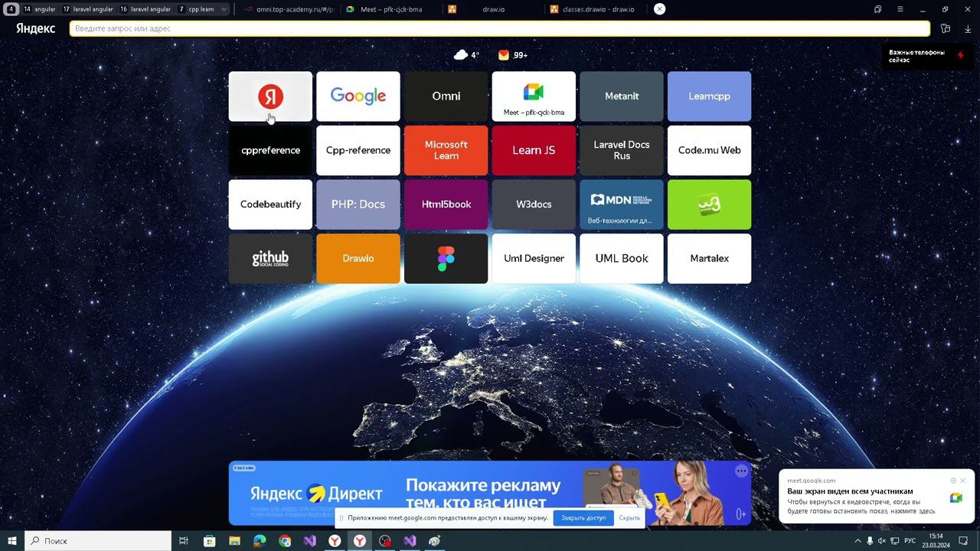Image resolution: width=980 pixels, height=551 pixels.
Task: Click 'Закрыть доступ' to stop screen sharing
Action: click(583, 518)
